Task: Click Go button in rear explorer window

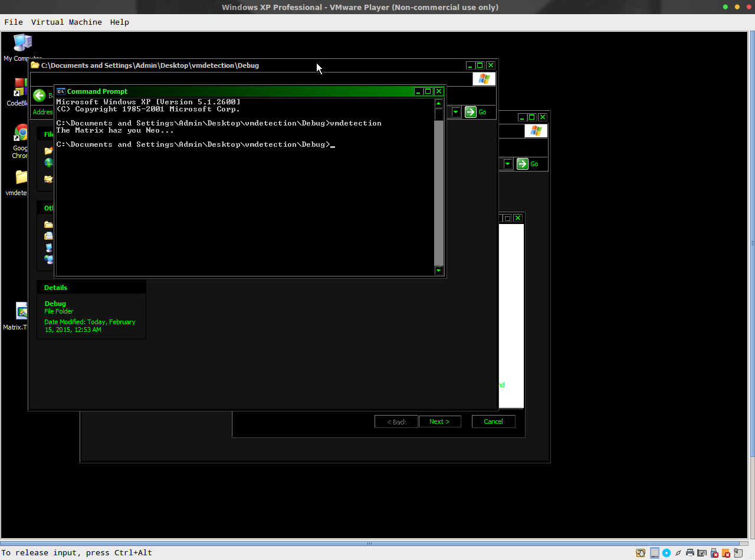Action: point(527,164)
